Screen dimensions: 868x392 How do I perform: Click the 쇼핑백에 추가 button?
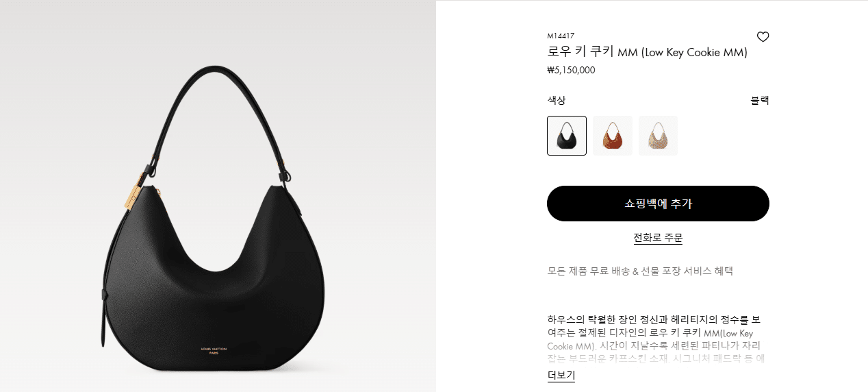point(658,204)
